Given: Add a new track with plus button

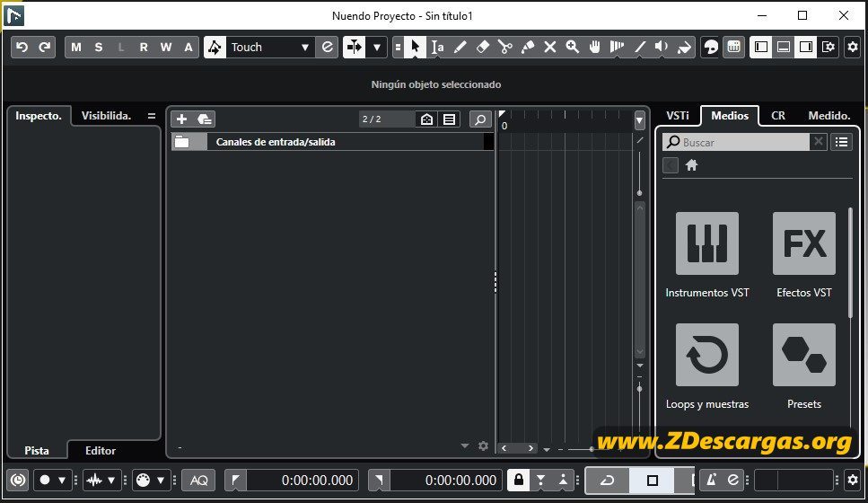Looking at the screenshot, I should pos(181,119).
